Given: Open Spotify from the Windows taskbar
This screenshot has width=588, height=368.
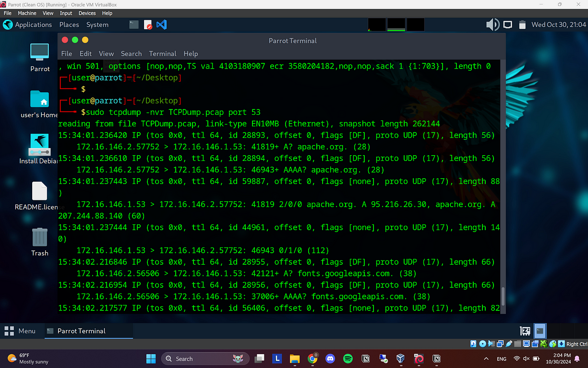Looking at the screenshot, I should coord(348,358).
